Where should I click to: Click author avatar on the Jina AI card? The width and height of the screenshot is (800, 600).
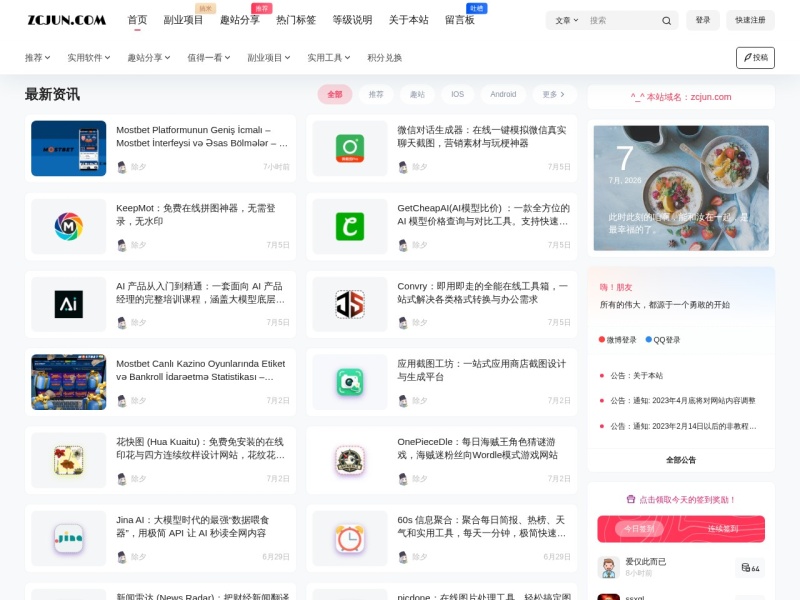pyautogui.click(x=122, y=557)
